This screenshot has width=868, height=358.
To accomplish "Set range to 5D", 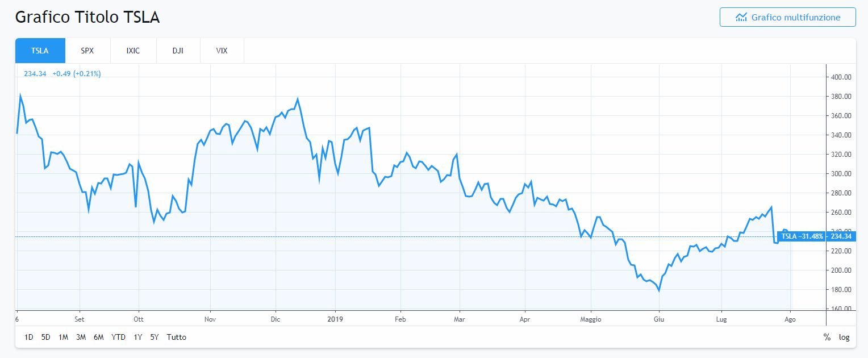I will pyautogui.click(x=46, y=337).
